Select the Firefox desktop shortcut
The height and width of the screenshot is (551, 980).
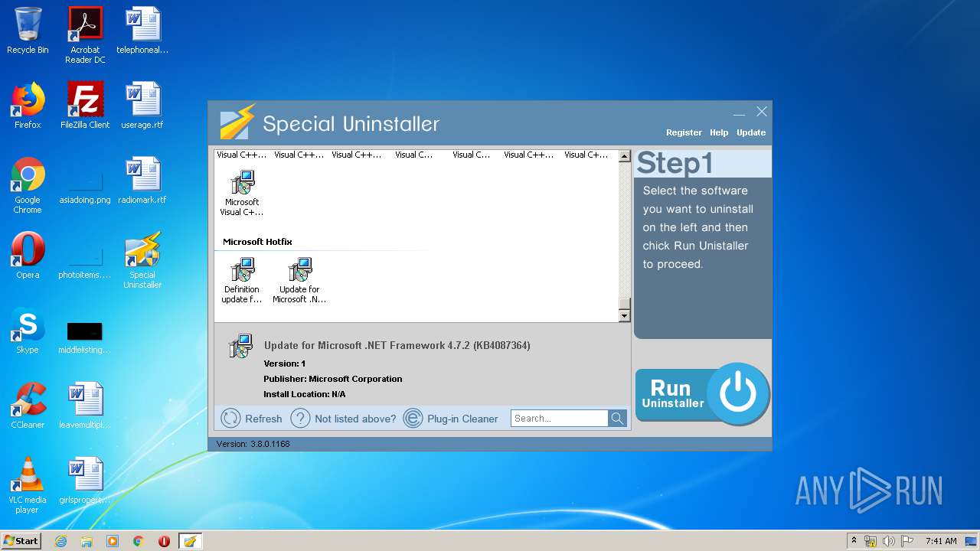pos(28,106)
